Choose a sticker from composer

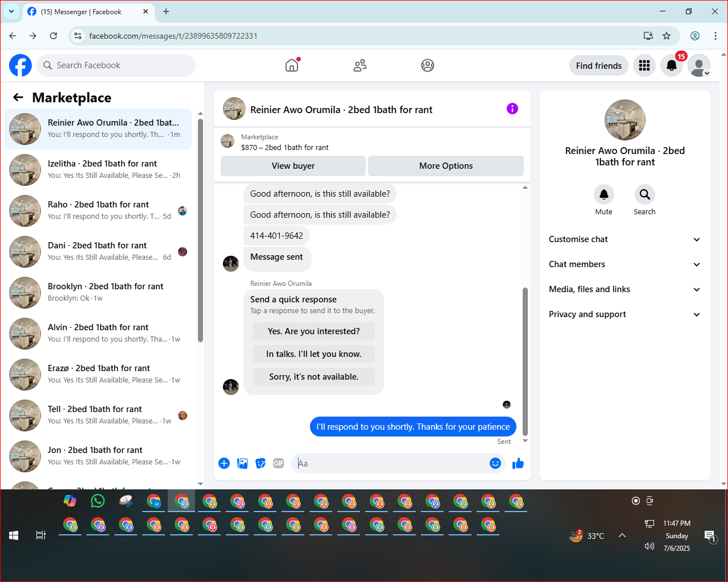260,463
